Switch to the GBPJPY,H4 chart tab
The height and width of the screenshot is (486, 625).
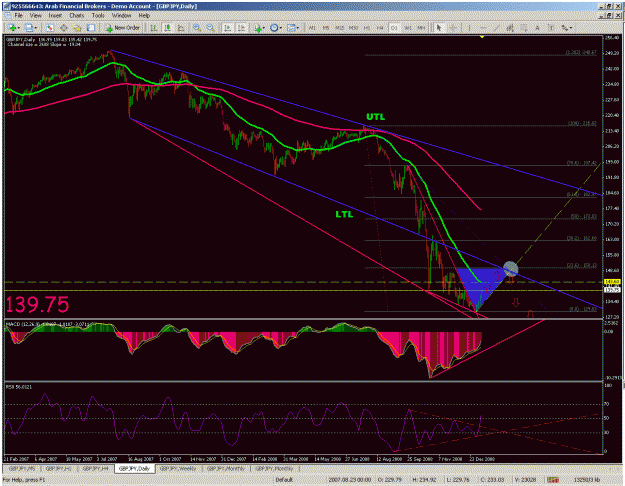(96, 469)
